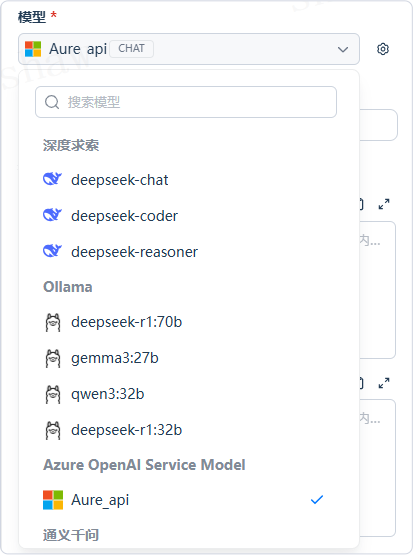The image size is (413, 555).
Task: Click the Microsoft logo beside Aure_api option
Action: [53, 500]
